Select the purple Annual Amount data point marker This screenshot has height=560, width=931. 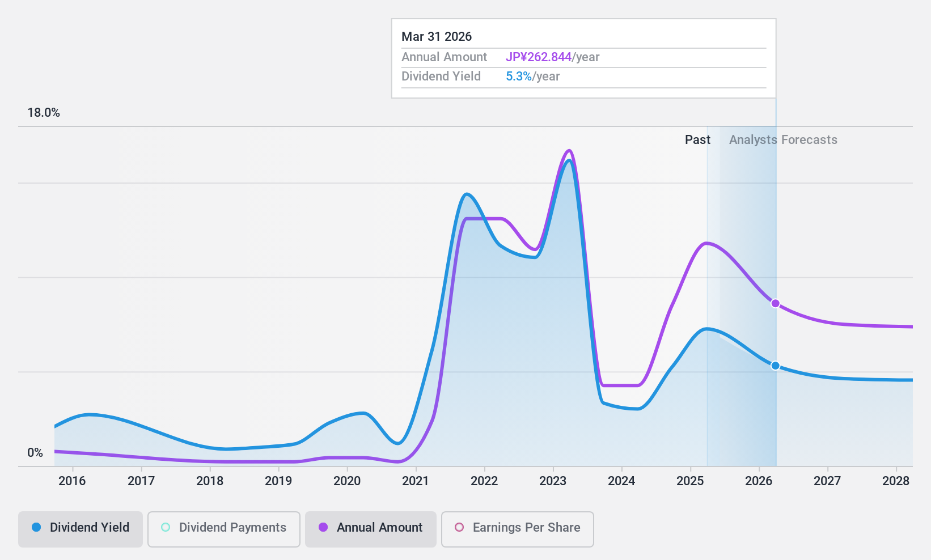click(x=775, y=303)
